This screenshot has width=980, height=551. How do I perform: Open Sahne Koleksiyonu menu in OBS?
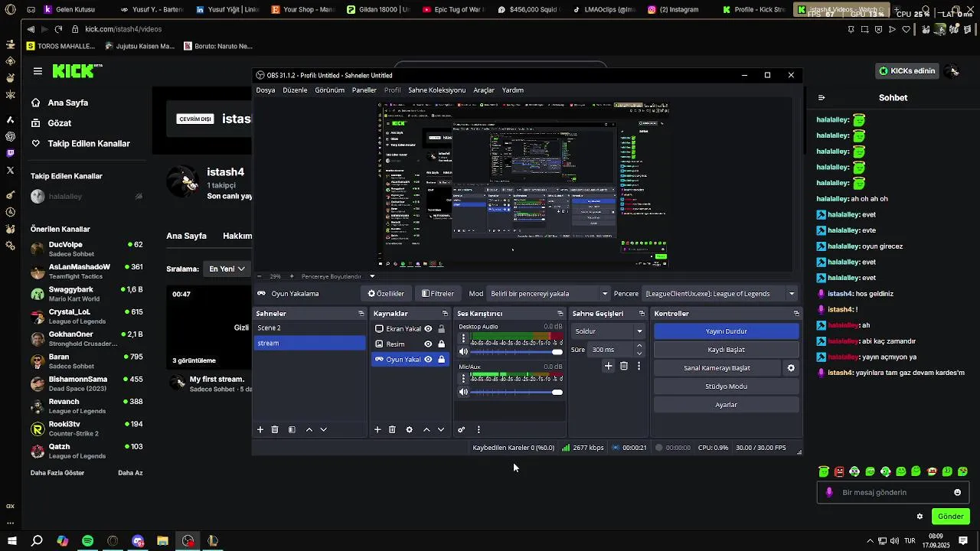436,90
